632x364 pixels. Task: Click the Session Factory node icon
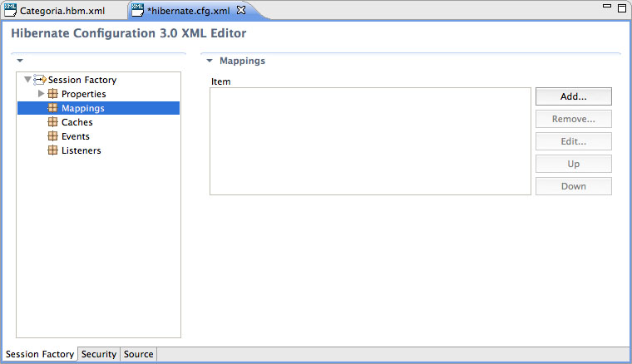[40, 80]
